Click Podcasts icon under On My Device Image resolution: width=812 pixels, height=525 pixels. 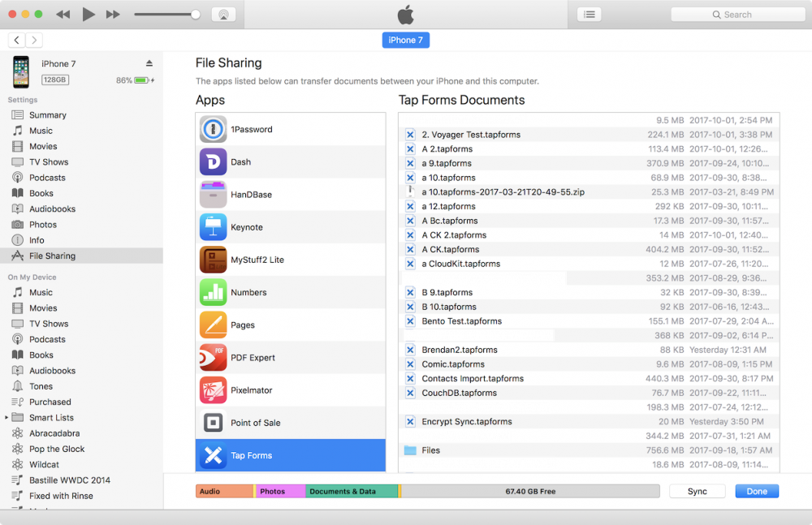coord(18,339)
